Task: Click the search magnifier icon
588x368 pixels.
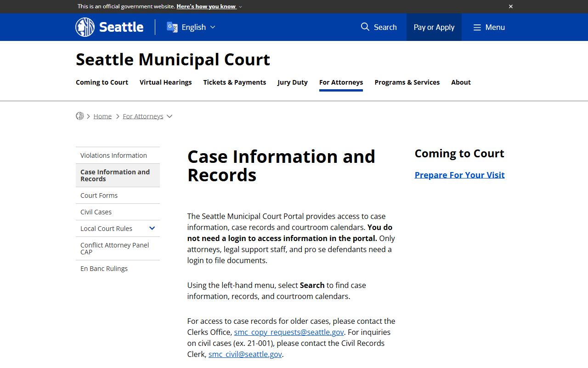Action: 365,27
